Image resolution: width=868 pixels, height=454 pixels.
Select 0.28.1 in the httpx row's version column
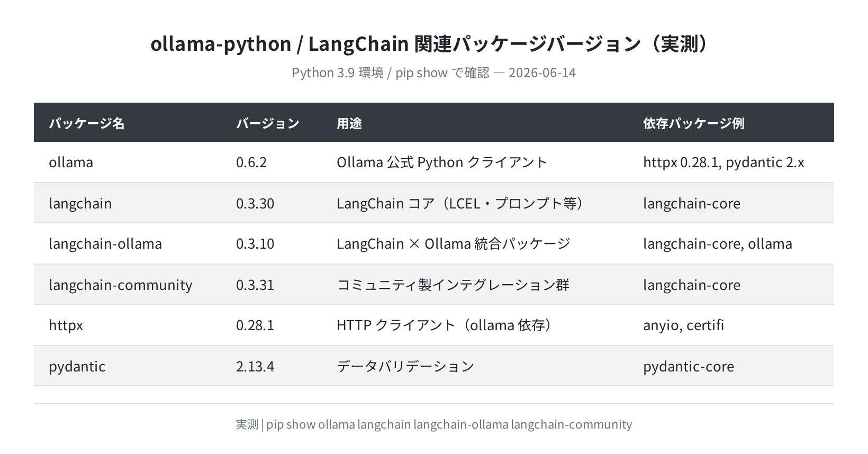(255, 325)
